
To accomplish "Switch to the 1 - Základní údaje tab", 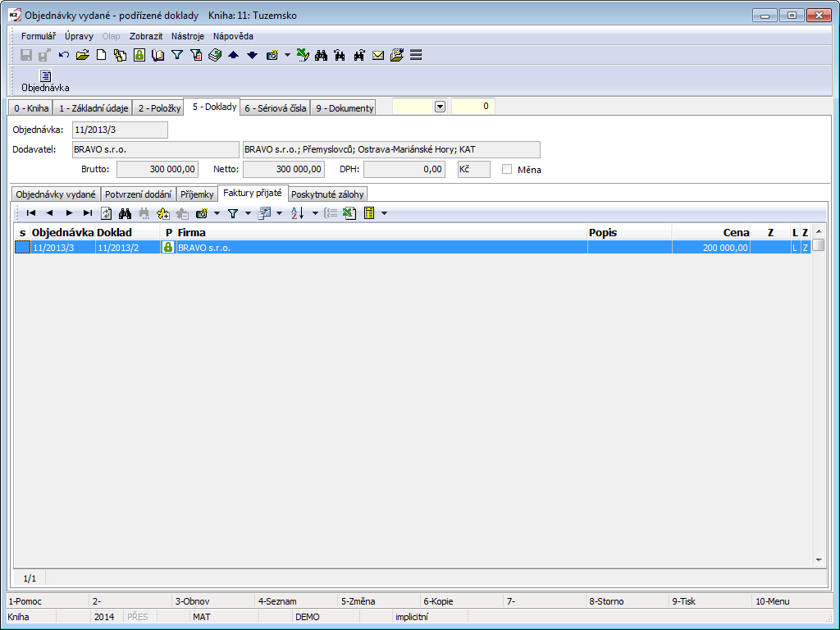I will pos(94,108).
